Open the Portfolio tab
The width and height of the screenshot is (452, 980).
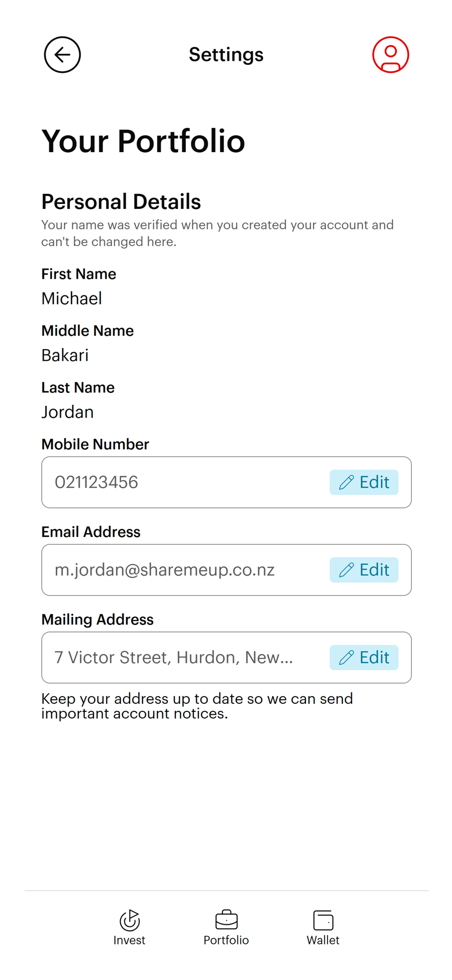pos(226,927)
